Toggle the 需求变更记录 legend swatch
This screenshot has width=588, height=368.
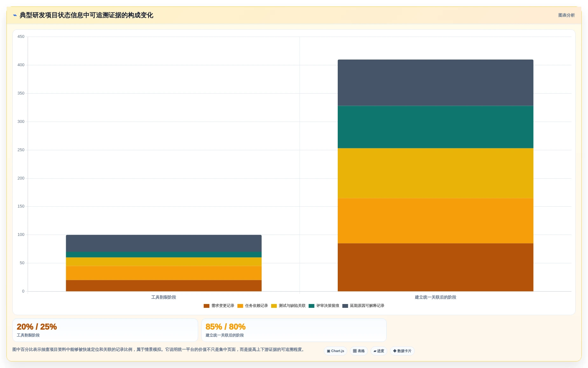pos(206,306)
